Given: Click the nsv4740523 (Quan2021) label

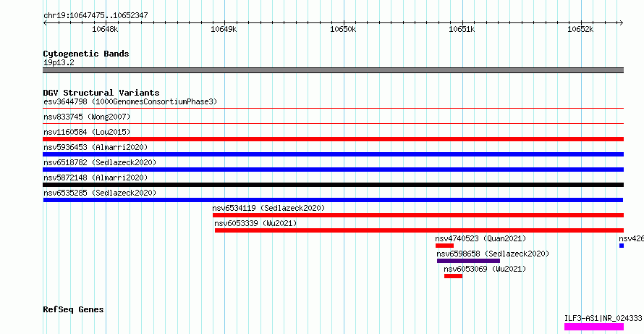Looking at the screenshot, I should point(480,238).
